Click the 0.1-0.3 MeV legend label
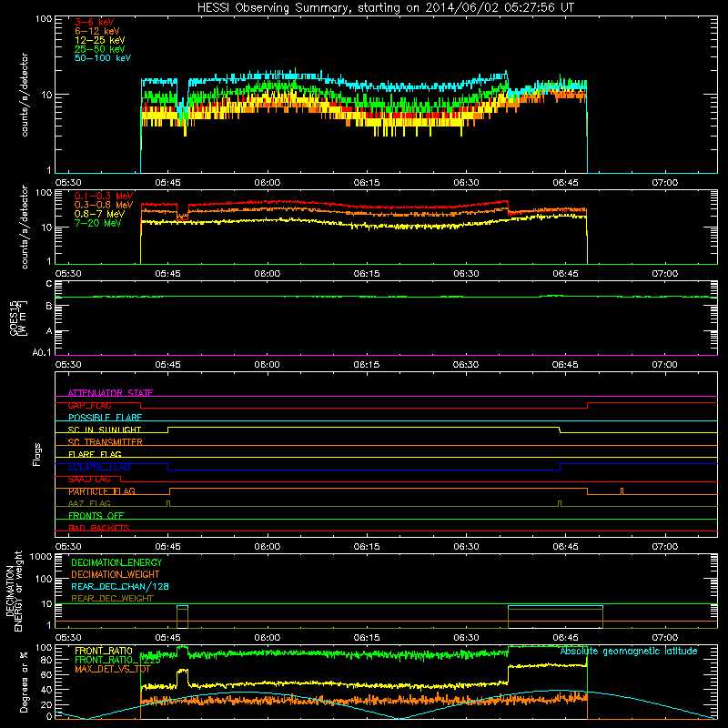The image size is (728, 728). 104,196
